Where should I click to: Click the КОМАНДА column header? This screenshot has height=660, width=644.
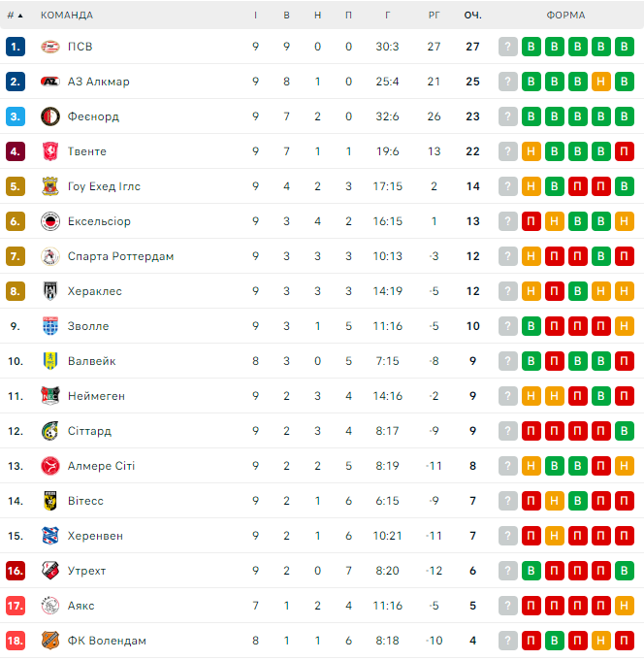click(67, 15)
